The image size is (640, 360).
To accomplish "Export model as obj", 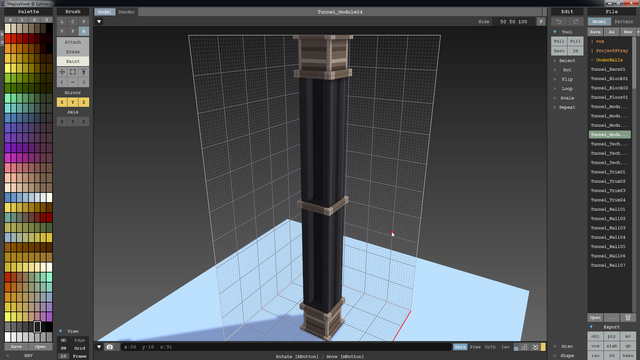I will coord(595,336).
